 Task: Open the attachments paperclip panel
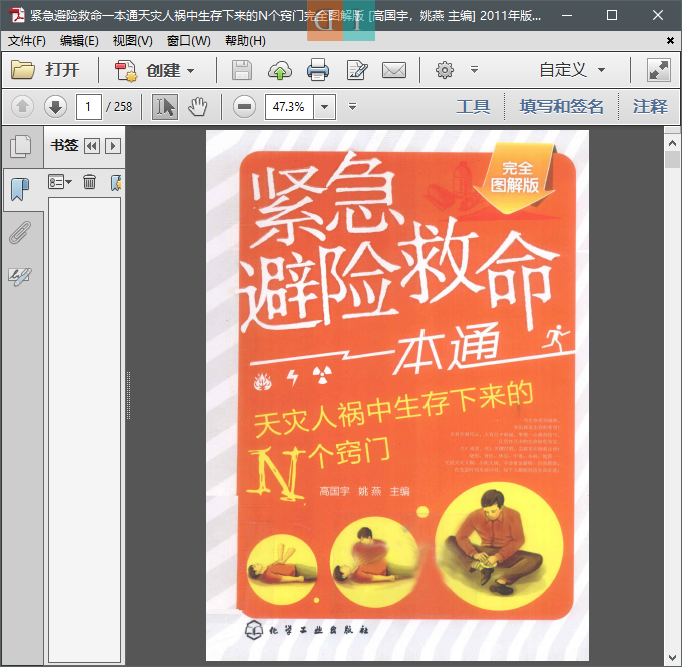click(x=20, y=233)
